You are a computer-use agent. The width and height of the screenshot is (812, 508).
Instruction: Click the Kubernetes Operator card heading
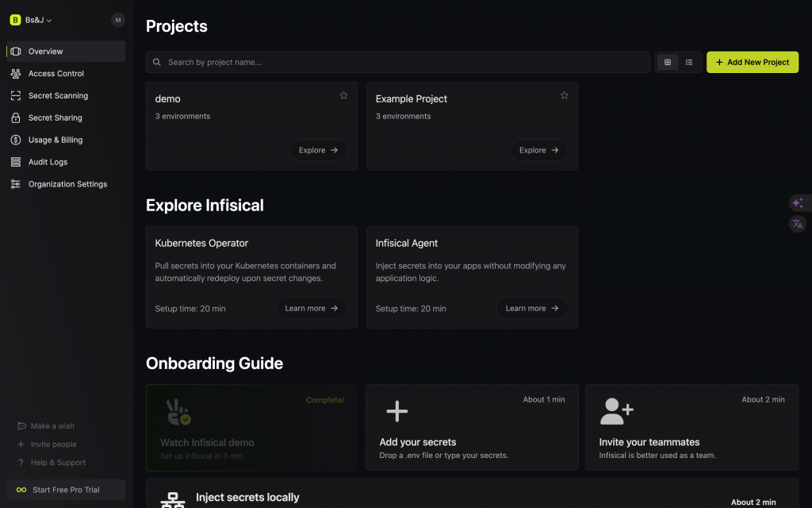201,243
